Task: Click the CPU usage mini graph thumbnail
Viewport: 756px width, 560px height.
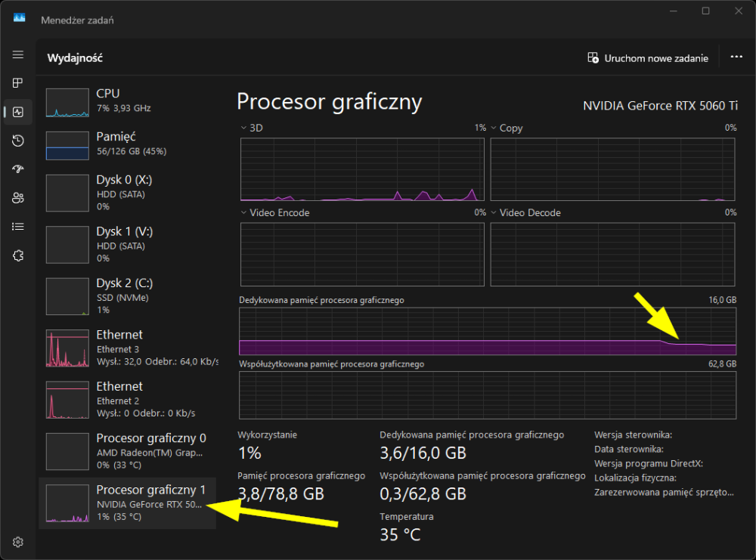Action: [x=67, y=103]
